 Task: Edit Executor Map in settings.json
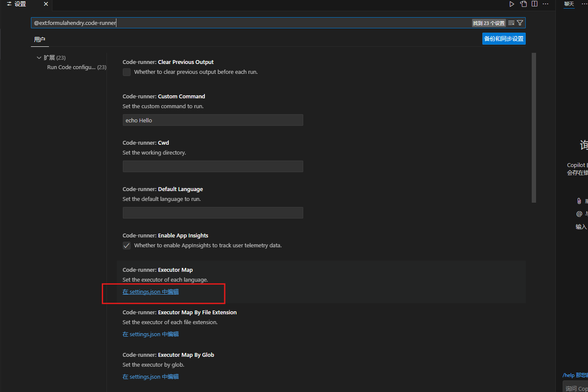coord(151,292)
